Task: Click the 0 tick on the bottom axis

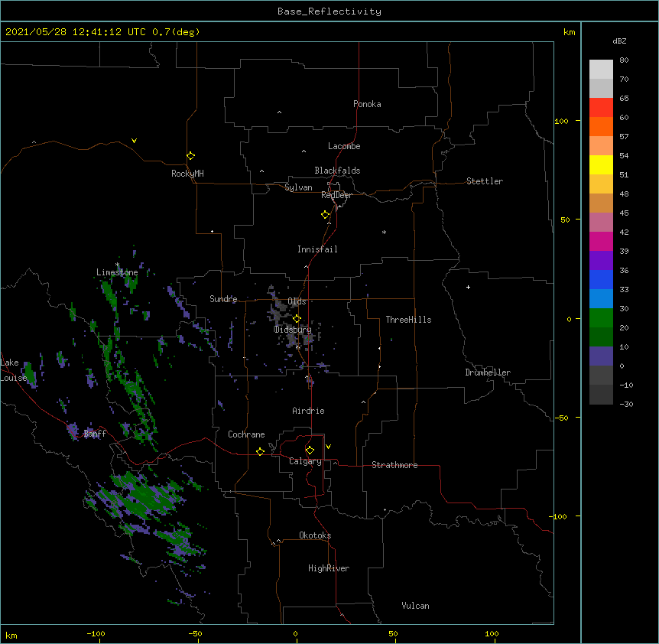Action: tap(295, 633)
